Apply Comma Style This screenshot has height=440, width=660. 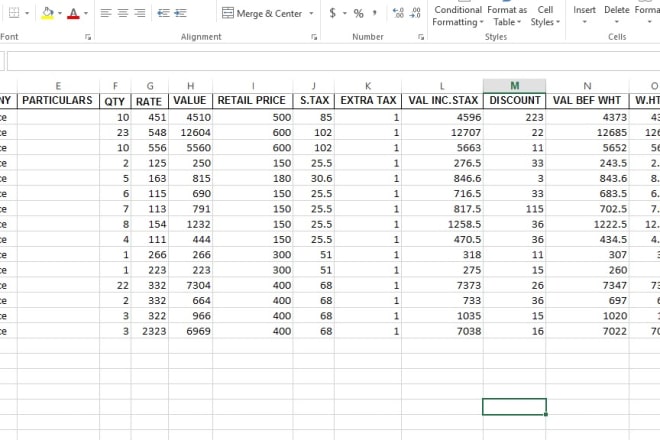tap(374, 13)
